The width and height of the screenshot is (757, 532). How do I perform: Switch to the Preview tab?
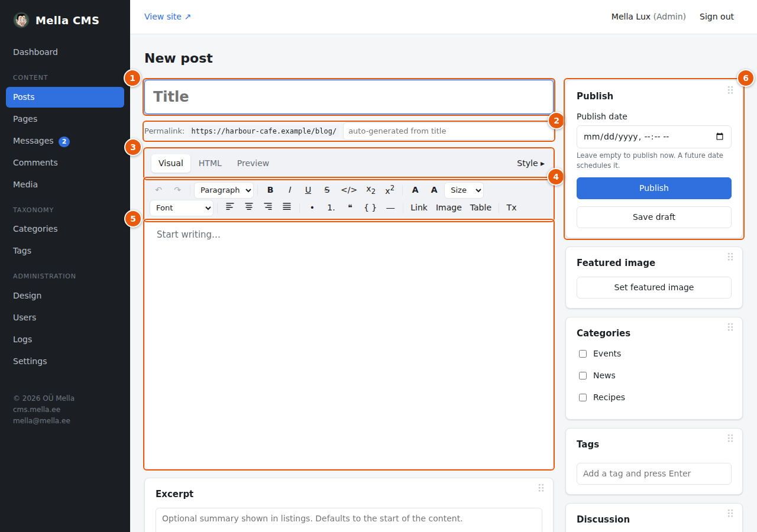tap(253, 163)
